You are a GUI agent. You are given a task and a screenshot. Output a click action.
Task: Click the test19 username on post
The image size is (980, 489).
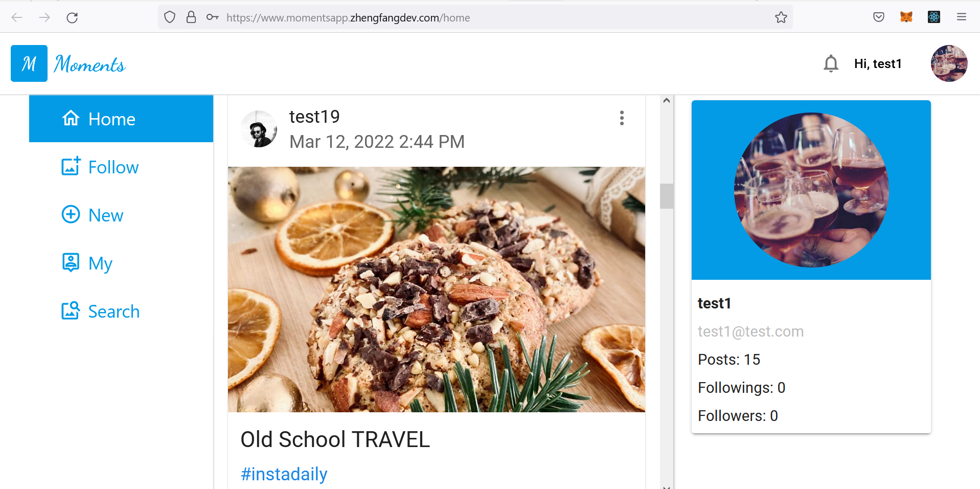[314, 117]
